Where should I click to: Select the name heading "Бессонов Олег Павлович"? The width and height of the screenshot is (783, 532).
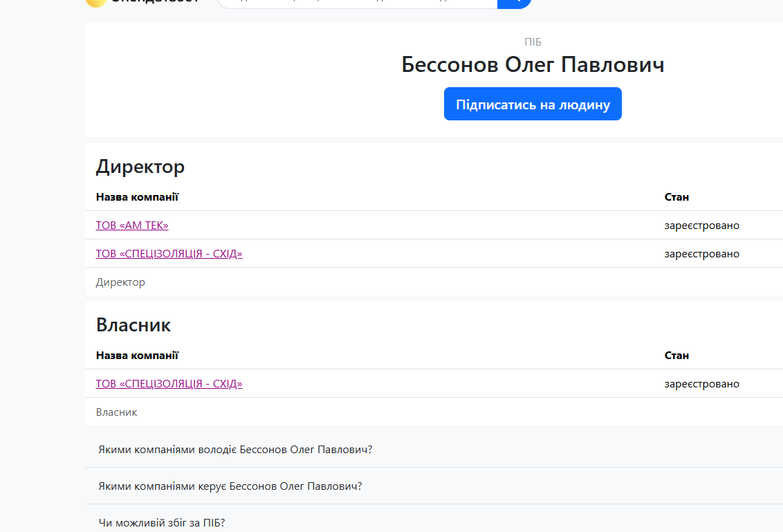[533, 64]
